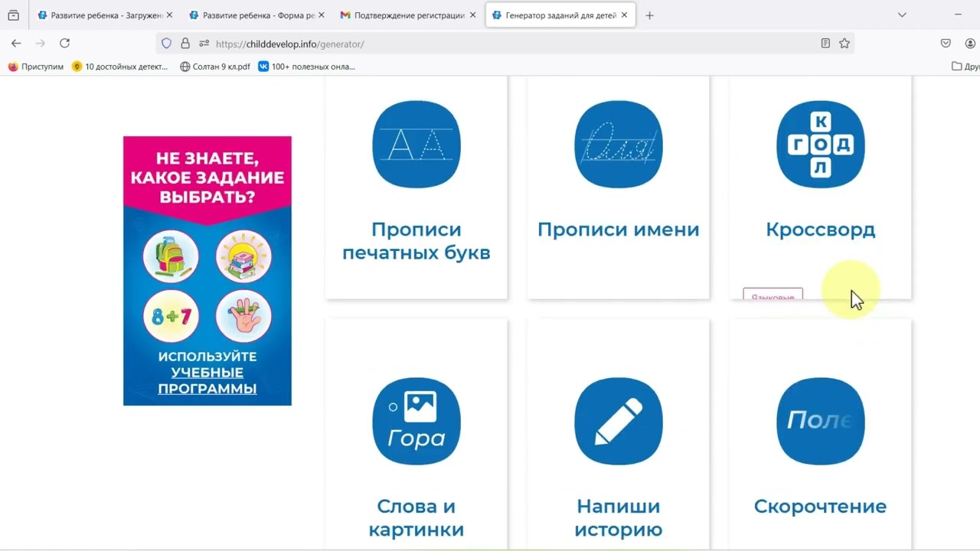
Task: Open the Firefox View icon
Action: [13, 15]
